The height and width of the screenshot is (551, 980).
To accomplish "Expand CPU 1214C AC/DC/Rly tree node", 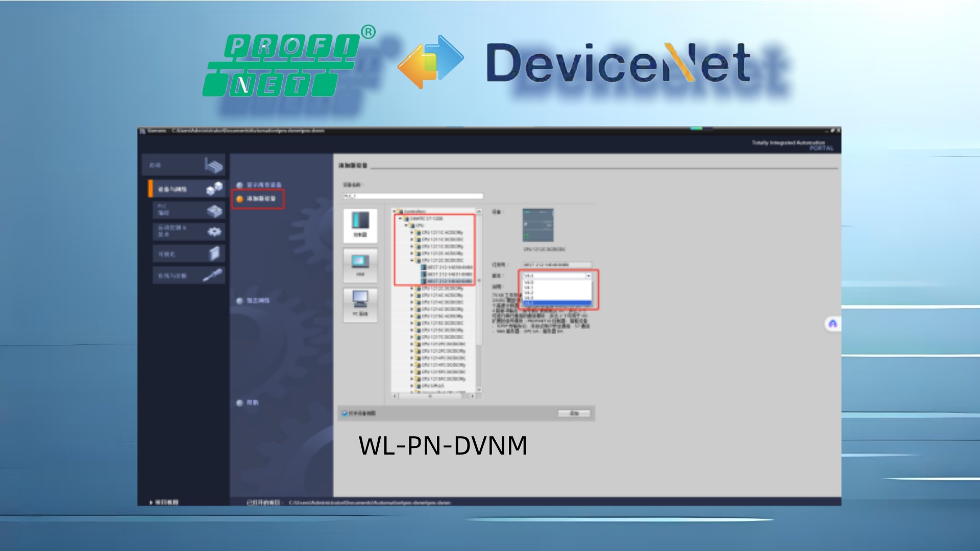I will (412, 295).
